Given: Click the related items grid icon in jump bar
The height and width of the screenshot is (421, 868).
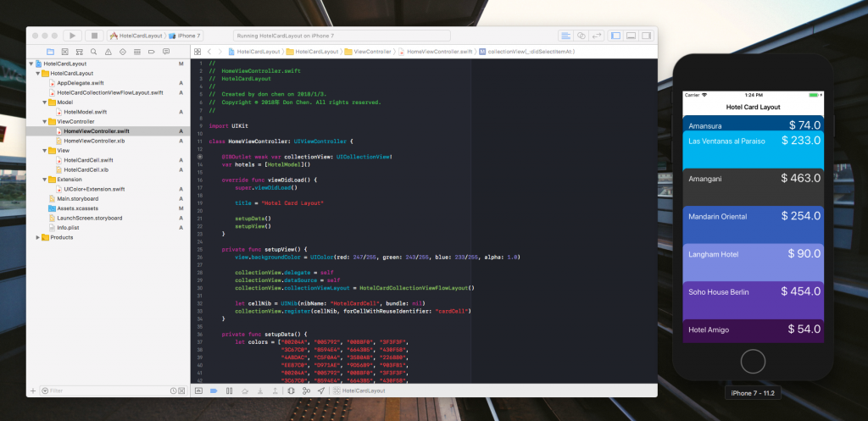Looking at the screenshot, I should pyautogui.click(x=197, y=52).
